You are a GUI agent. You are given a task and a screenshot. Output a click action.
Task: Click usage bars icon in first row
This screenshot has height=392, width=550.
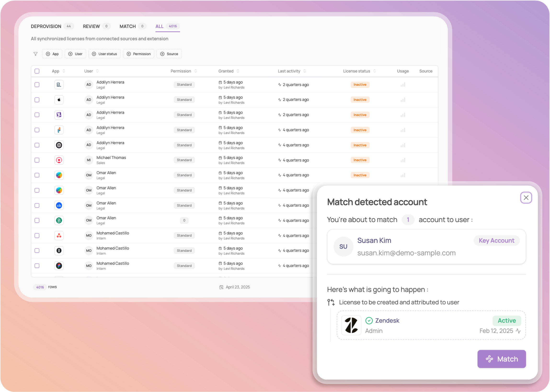coord(403,85)
